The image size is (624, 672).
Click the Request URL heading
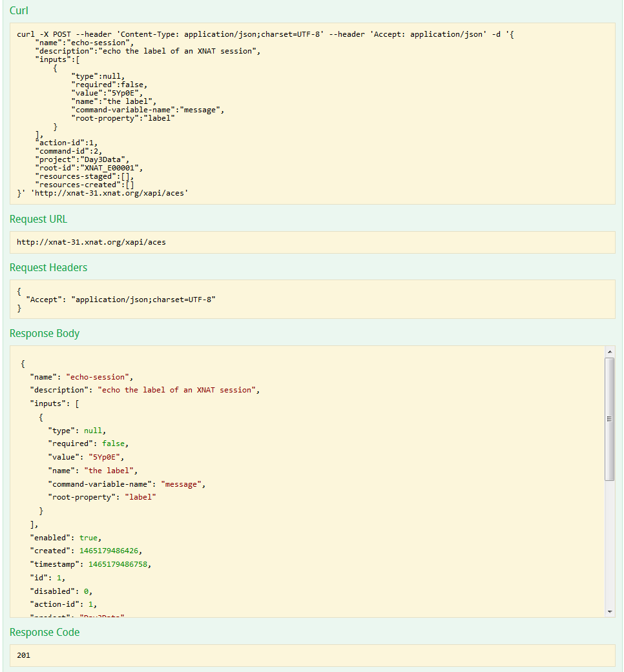pyautogui.click(x=38, y=219)
